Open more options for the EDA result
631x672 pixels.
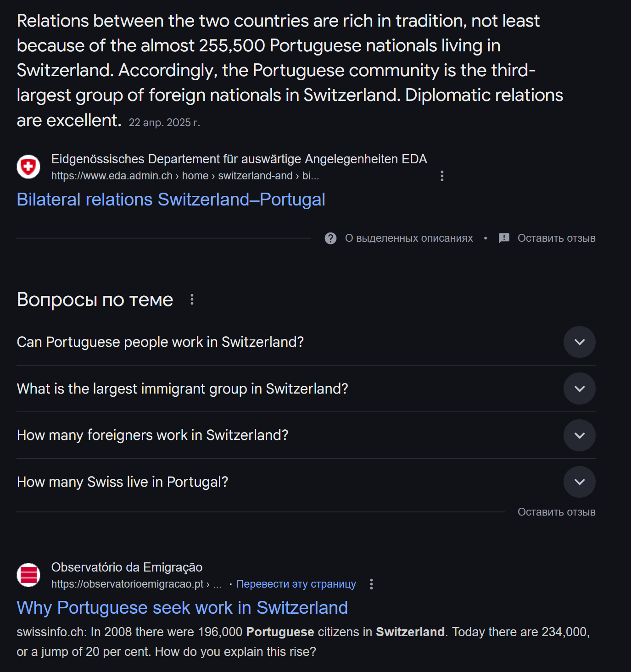(x=442, y=176)
